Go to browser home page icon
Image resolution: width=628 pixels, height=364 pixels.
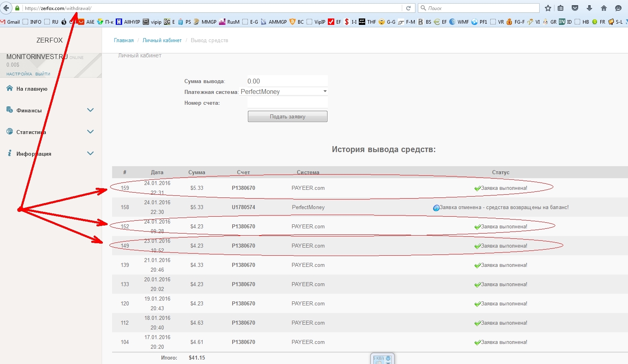(603, 8)
